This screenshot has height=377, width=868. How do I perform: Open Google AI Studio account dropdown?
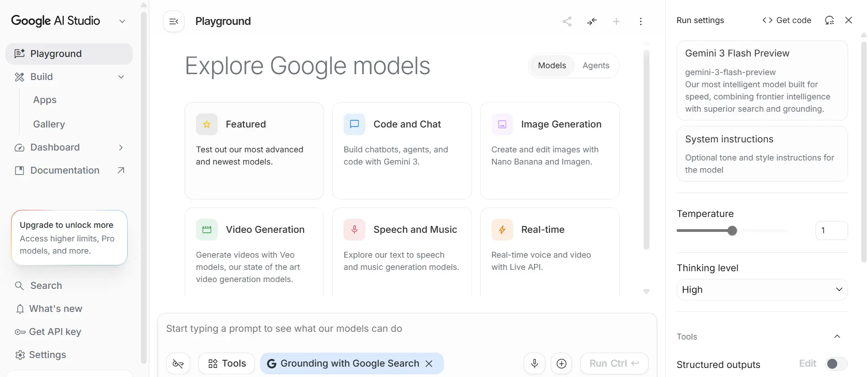pyautogui.click(x=122, y=21)
